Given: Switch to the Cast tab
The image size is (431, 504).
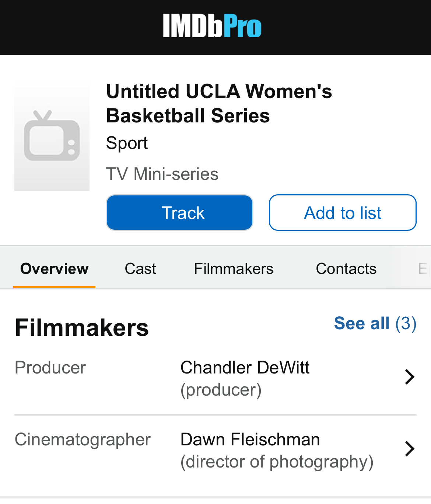Looking at the screenshot, I should pyautogui.click(x=140, y=268).
